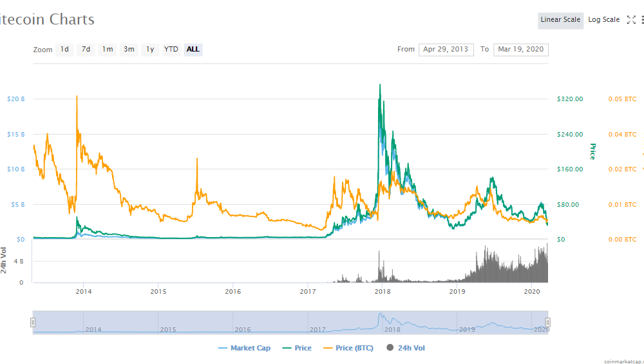Click 2019 in the range navigator
The width and height of the screenshot is (644, 364).
pyautogui.click(x=467, y=329)
